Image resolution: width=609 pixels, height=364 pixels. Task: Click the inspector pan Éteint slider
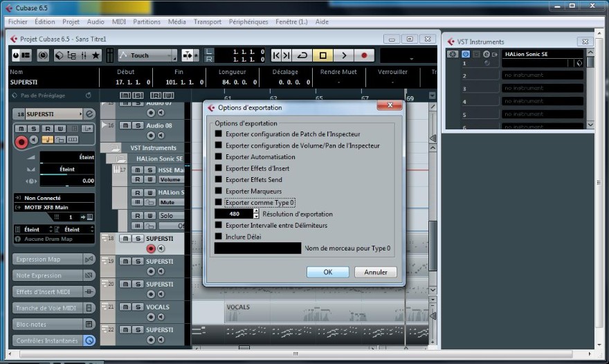[x=67, y=170]
